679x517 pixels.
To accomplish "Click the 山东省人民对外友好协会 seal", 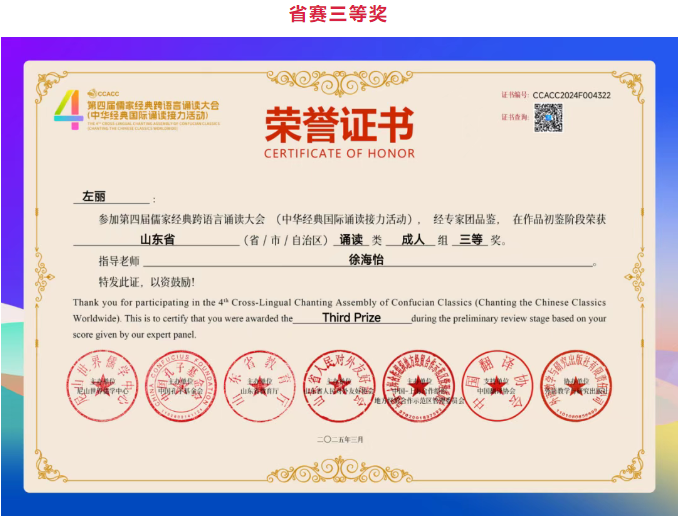I will 339,386.
